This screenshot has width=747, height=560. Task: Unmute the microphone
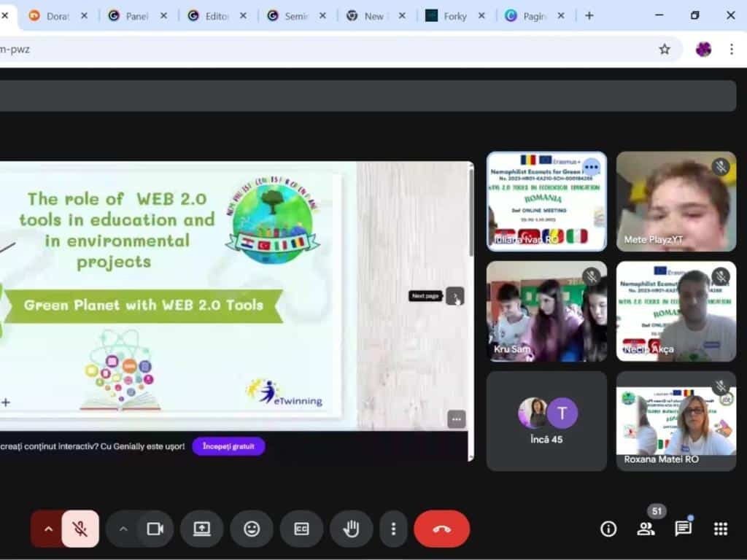pyautogui.click(x=80, y=529)
